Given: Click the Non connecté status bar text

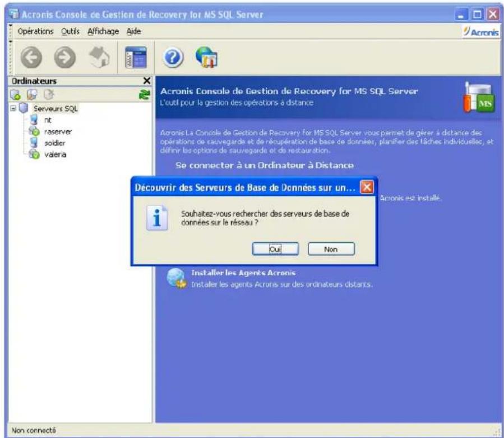Looking at the screenshot, I should tap(34, 430).
